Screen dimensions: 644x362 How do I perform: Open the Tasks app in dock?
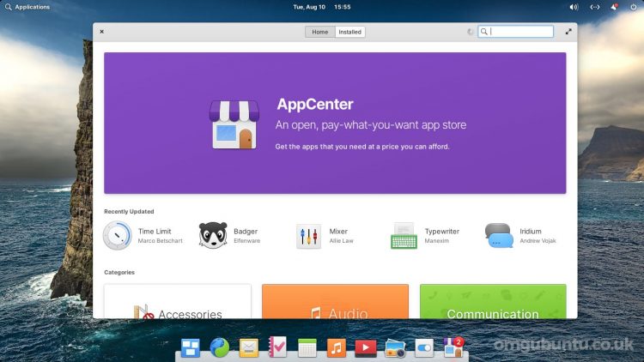(277, 347)
